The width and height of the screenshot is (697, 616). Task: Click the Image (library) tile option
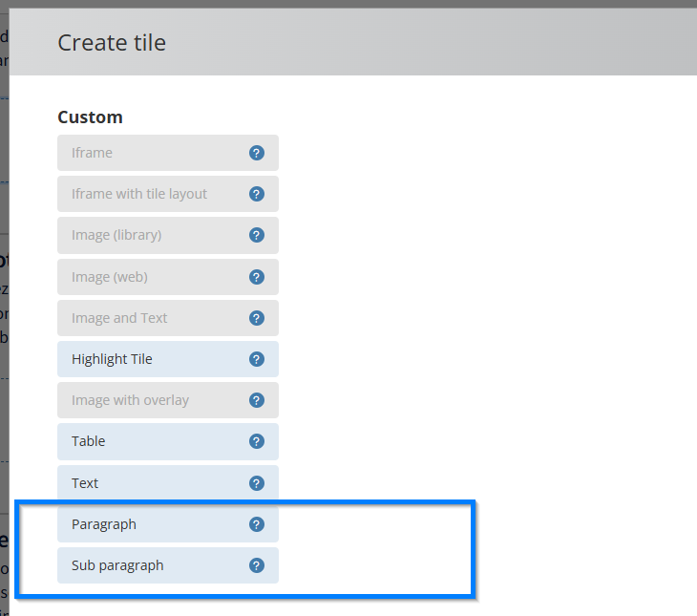143,235
